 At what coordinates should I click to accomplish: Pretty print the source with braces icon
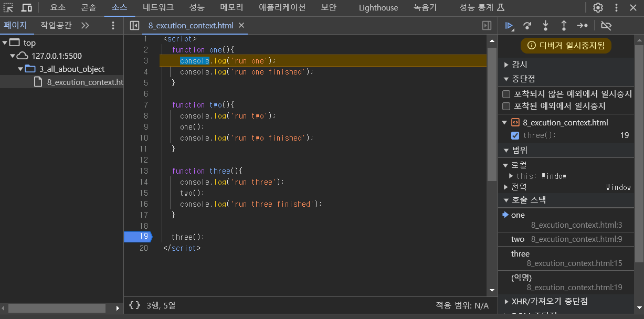134,305
